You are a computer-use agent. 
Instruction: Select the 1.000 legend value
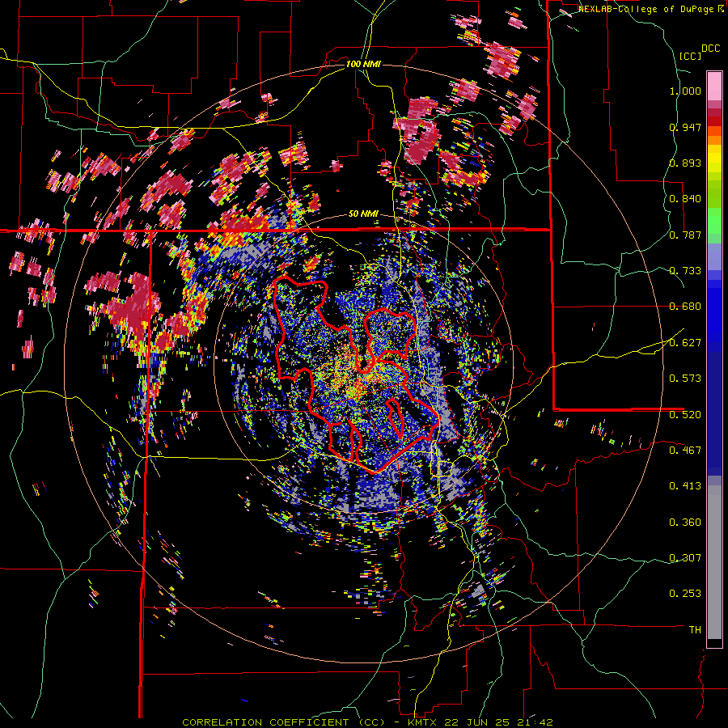pyautogui.click(x=685, y=91)
